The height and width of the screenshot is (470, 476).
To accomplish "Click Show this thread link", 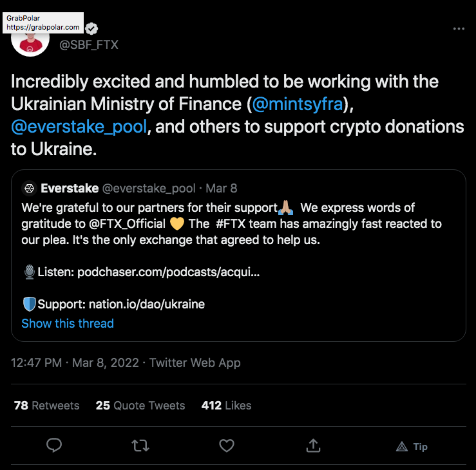I will (68, 323).
